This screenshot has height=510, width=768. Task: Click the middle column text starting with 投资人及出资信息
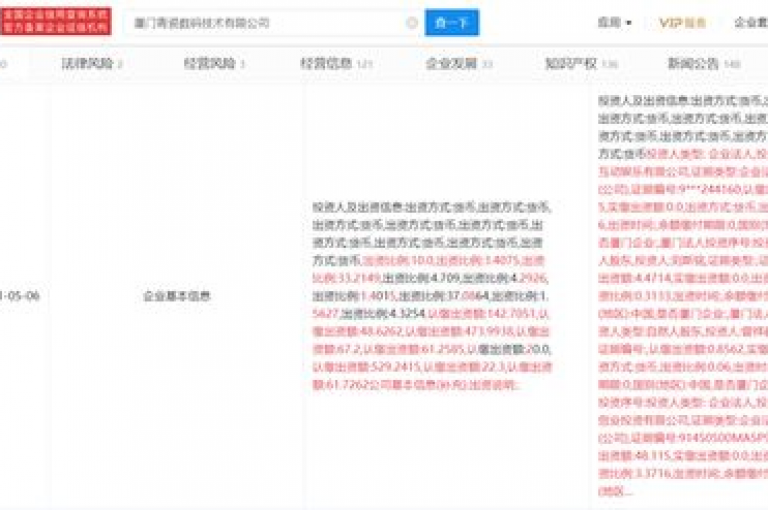click(432, 296)
